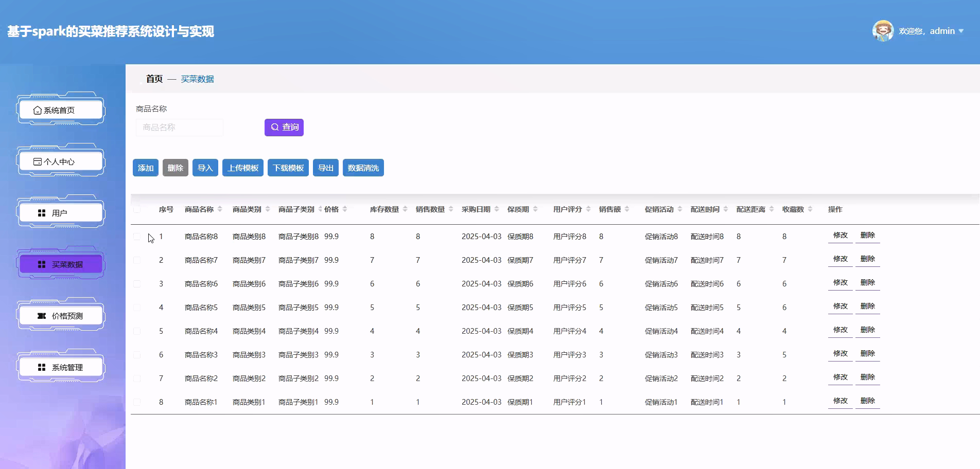
Task: Sort table by 保质期 column arrows
Action: [x=535, y=209]
